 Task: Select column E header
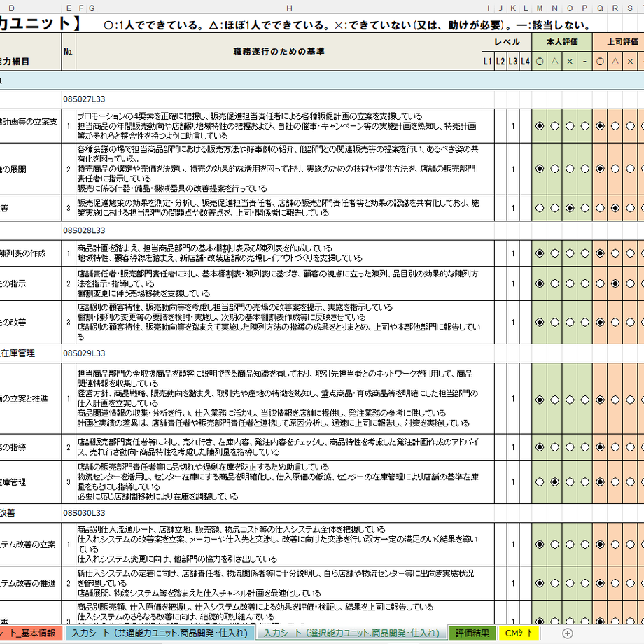point(69,8)
